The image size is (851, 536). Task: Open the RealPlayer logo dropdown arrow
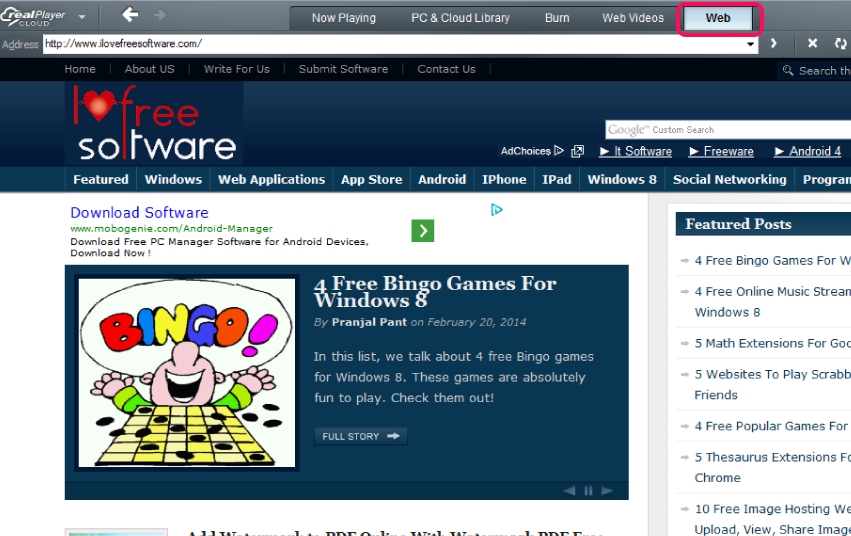click(81, 18)
